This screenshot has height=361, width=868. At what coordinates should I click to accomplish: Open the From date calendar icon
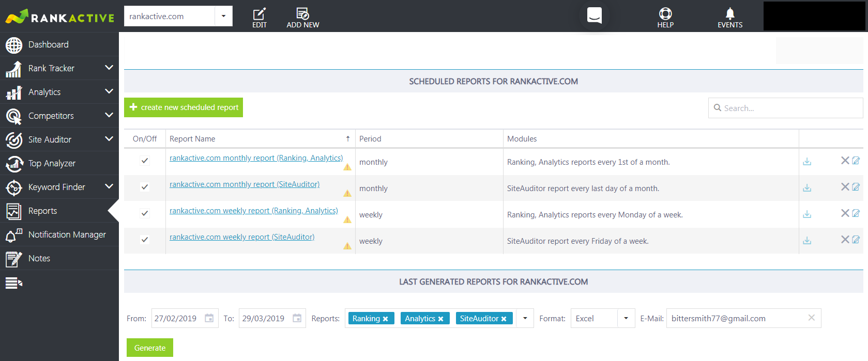tap(209, 318)
